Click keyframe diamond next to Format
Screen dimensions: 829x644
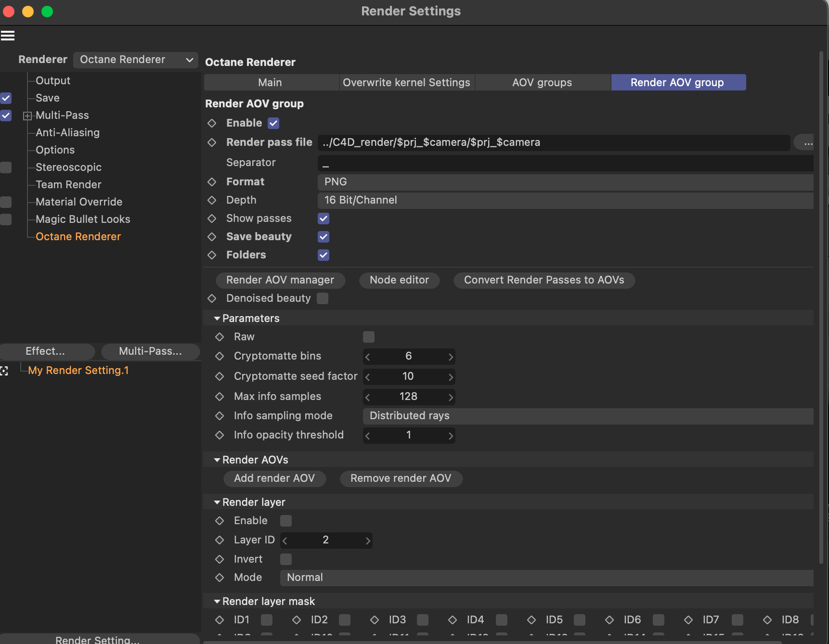pos(212,182)
